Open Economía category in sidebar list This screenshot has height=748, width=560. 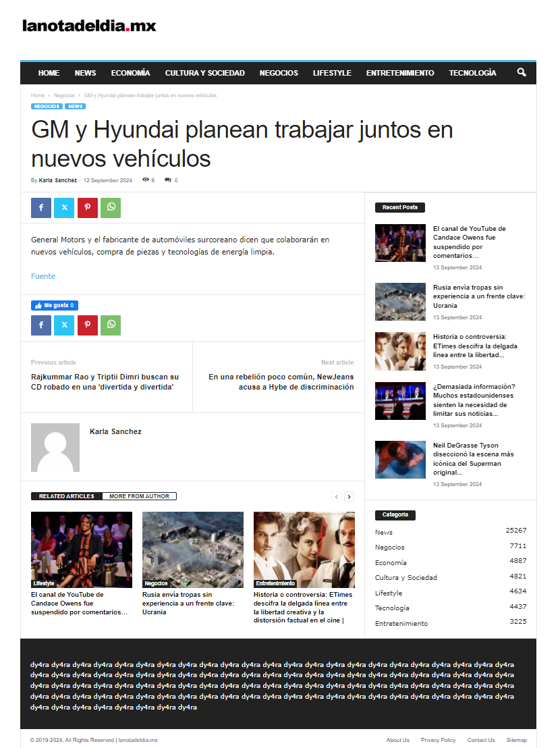tap(451, 562)
